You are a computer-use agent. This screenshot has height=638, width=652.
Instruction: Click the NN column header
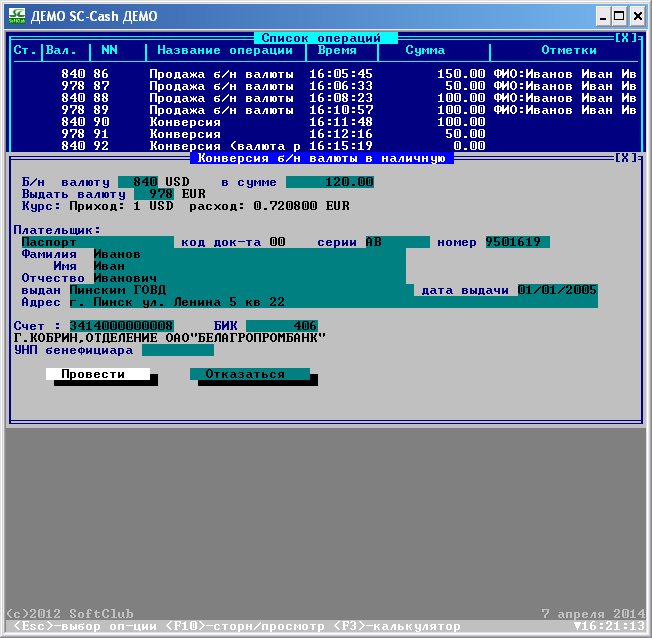click(x=110, y=50)
